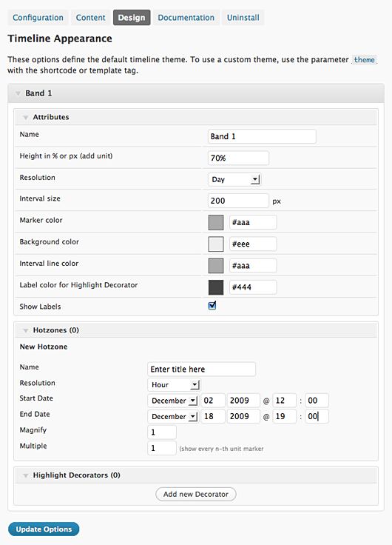Collapse the Attributes panel triangle
Image resolution: width=392 pixels, height=545 pixels.
[25, 118]
